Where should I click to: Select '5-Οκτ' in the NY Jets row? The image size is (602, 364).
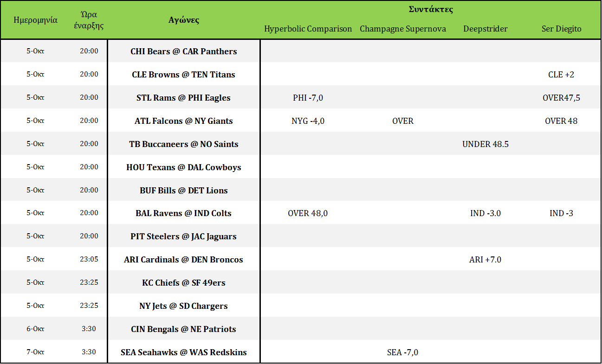[35, 306]
